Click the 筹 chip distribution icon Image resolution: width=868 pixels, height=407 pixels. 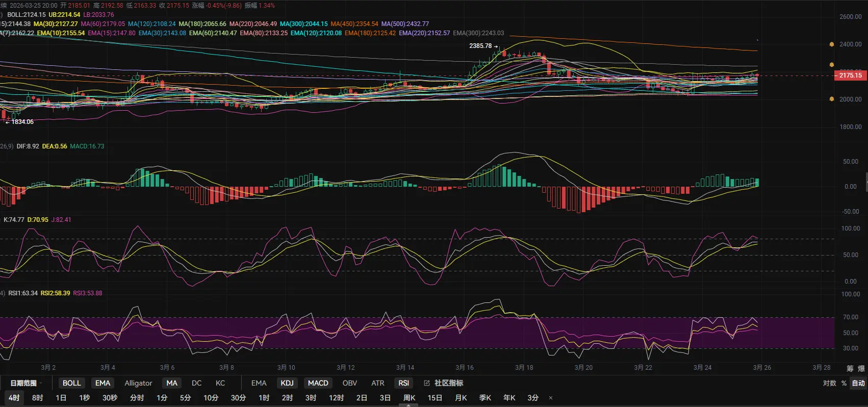point(850,368)
